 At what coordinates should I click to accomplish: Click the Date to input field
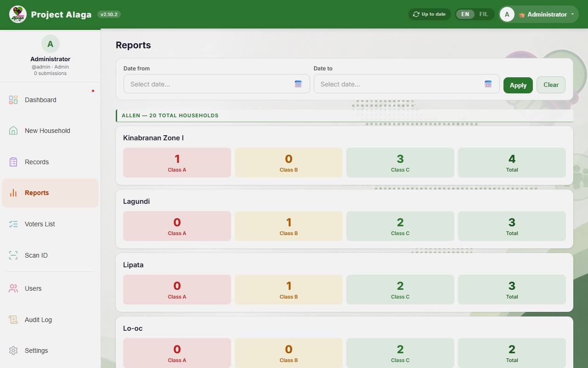coord(407,84)
